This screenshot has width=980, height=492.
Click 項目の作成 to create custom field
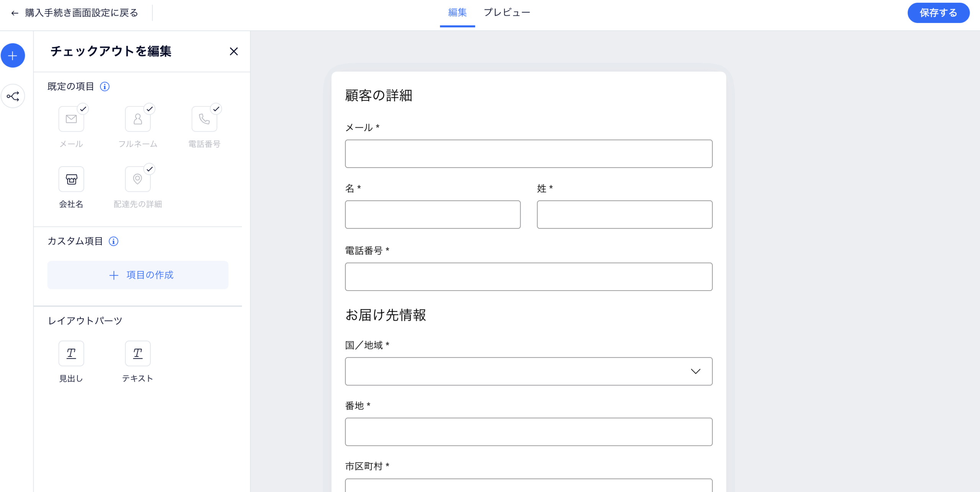[138, 275]
